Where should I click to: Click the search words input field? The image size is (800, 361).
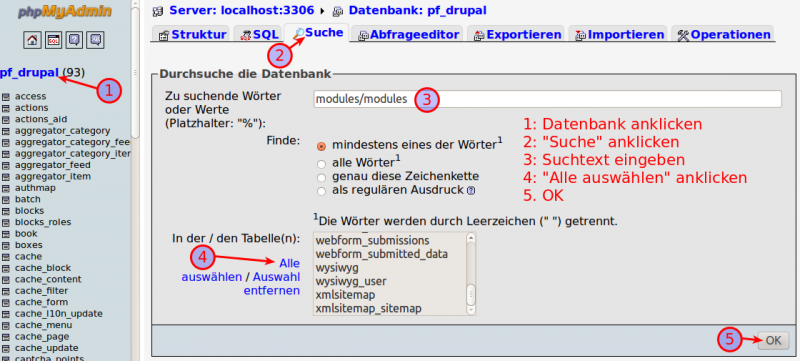547,99
